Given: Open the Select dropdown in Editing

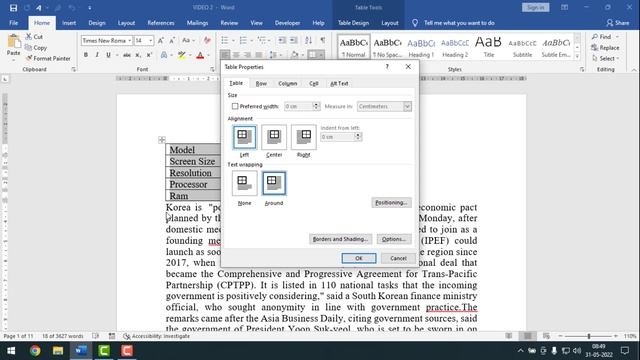Looking at the screenshot, I should tap(605, 58).
